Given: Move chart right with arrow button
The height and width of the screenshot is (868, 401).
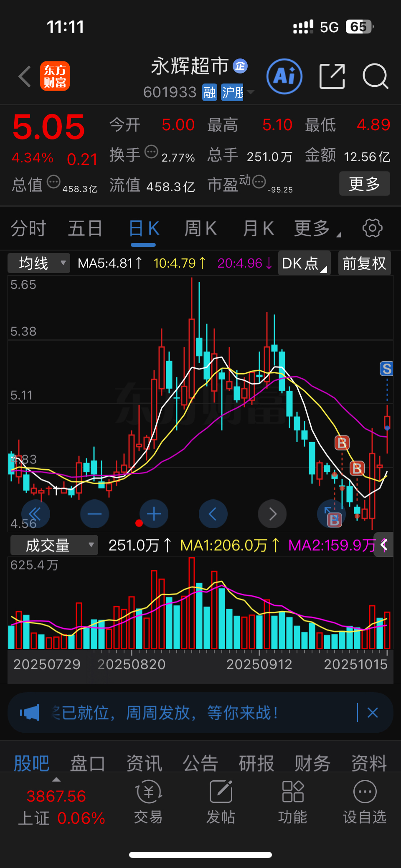Looking at the screenshot, I should pyautogui.click(x=272, y=514).
